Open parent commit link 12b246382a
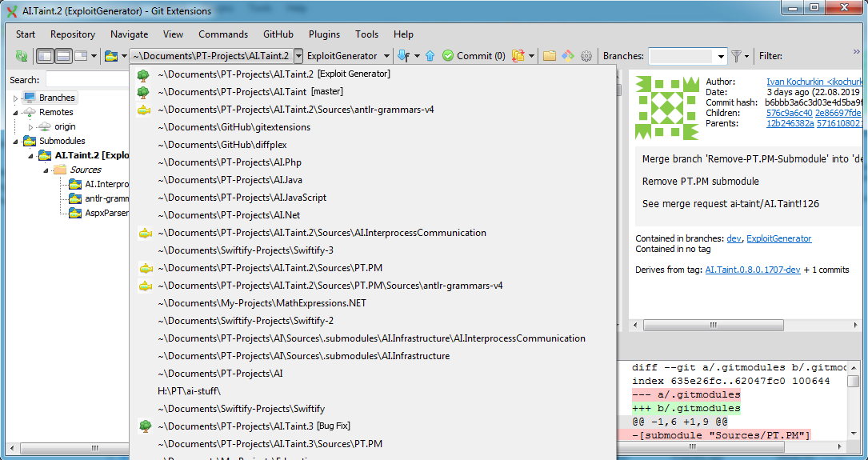Image resolution: width=868 pixels, height=460 pixels. [790, 123]
